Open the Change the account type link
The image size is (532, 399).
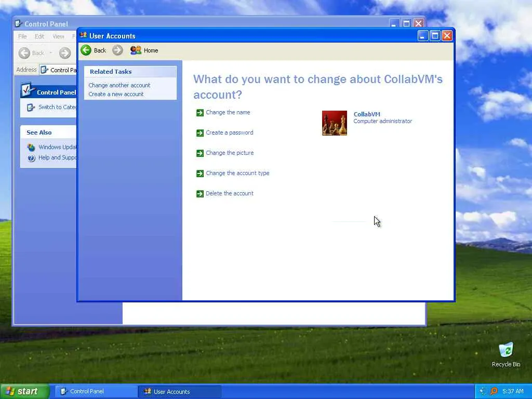pyautogui.click(x=237, y=173)
